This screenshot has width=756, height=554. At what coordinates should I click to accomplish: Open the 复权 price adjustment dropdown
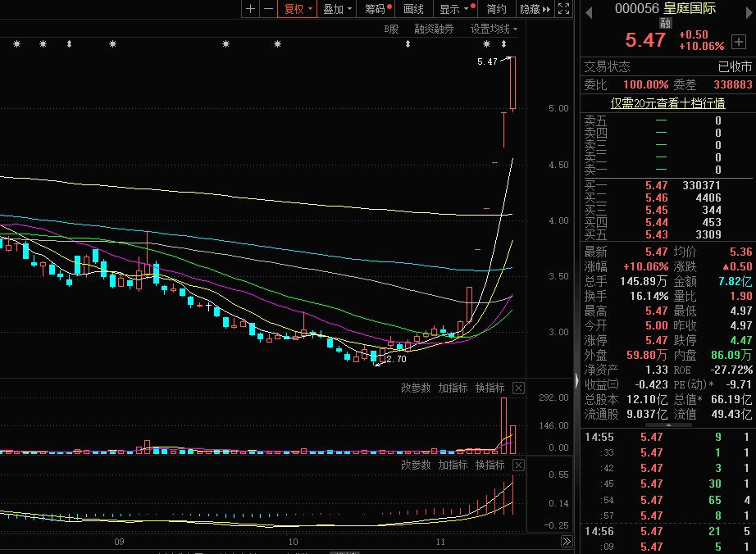[x=298, y=9]
